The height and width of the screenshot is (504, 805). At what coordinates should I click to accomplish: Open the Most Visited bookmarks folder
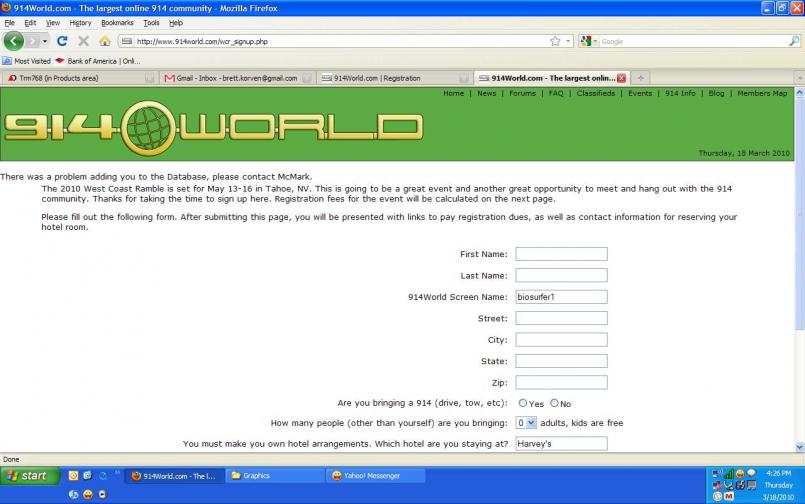point(27,61)
